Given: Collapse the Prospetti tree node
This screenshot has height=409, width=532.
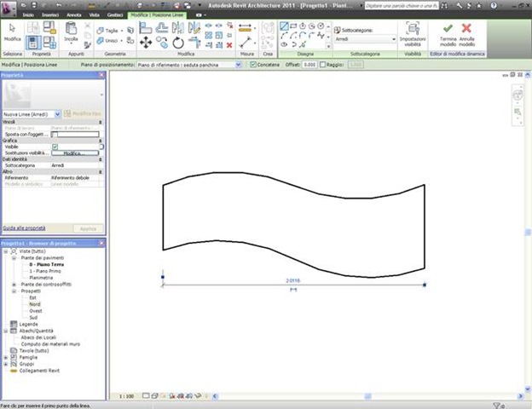Looking at the screenshot, I should coord(14,291).
